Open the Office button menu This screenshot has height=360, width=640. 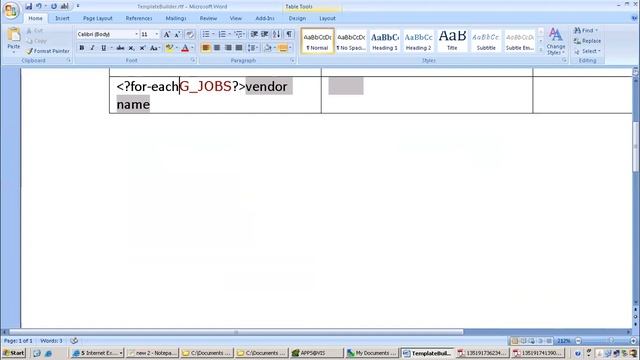(x=11, y=10)
